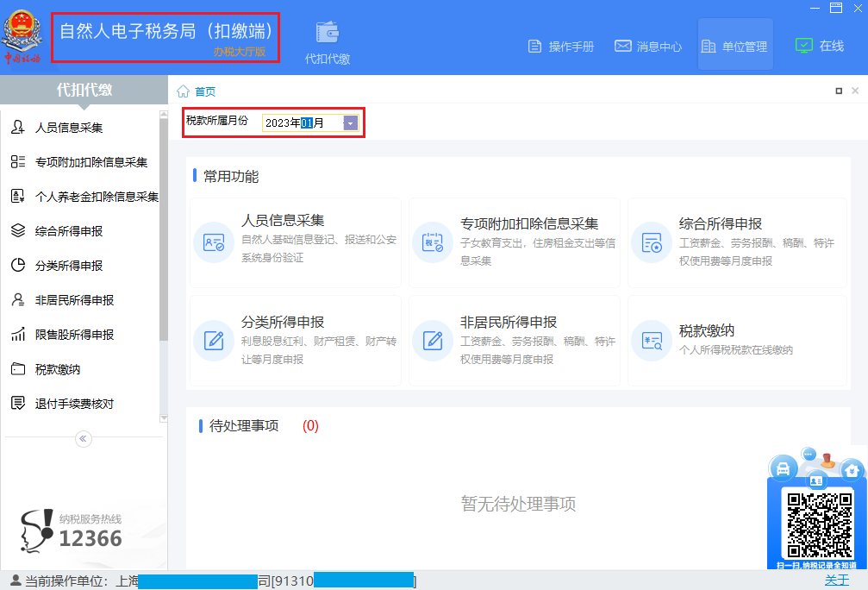Switch to the 首页 tab
The image size is (868, 590).
pos(204,90)
